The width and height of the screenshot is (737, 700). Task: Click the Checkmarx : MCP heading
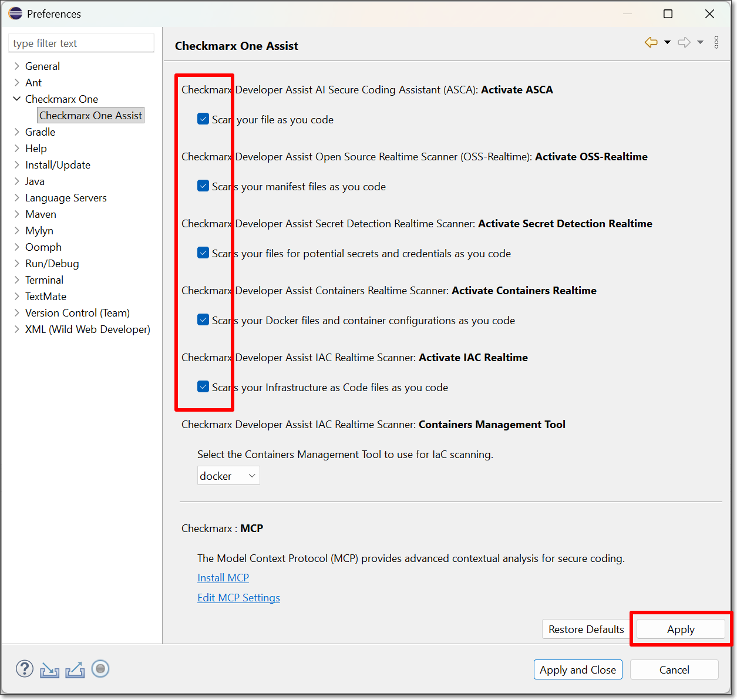click(x=222, y=528)
